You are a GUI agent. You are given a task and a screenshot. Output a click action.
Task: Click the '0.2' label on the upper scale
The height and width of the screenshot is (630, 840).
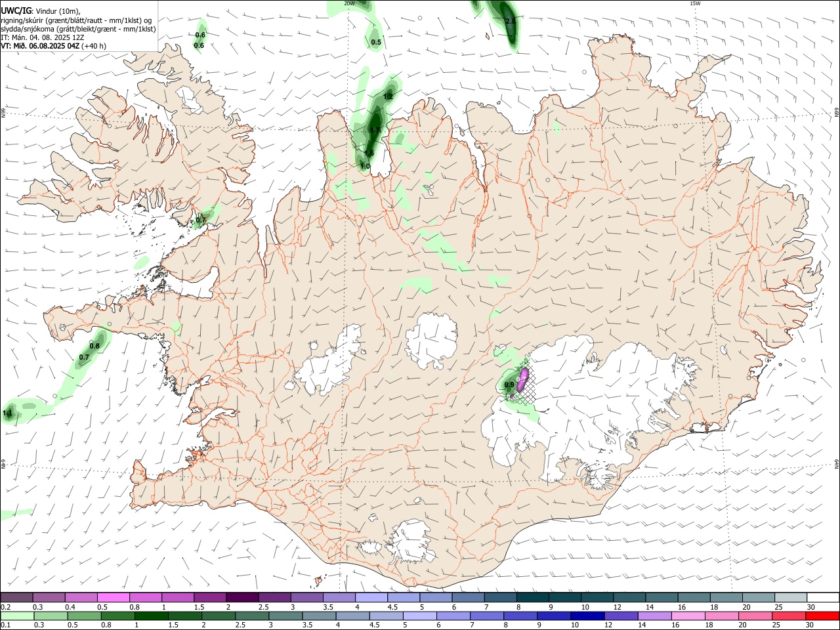pyautogui.click(x=5, y=607)
